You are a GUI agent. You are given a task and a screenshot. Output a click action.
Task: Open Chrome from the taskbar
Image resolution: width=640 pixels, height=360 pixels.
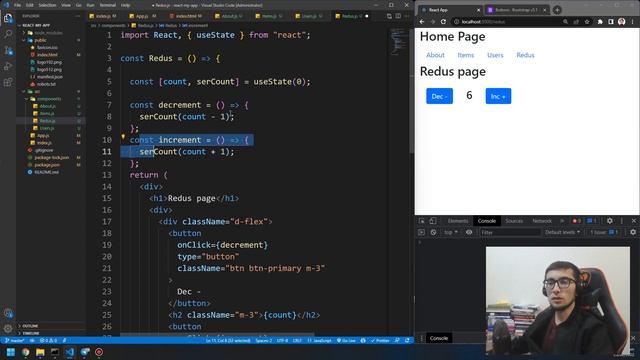(x=26, y=352)
